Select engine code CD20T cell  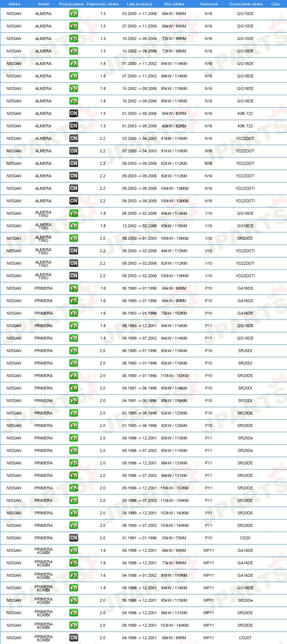point(245,638)
